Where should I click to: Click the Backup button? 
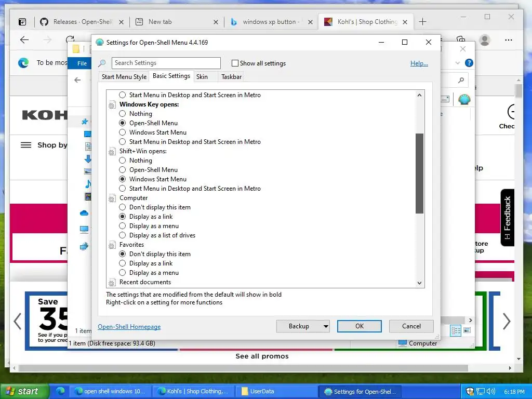point(299,326)
